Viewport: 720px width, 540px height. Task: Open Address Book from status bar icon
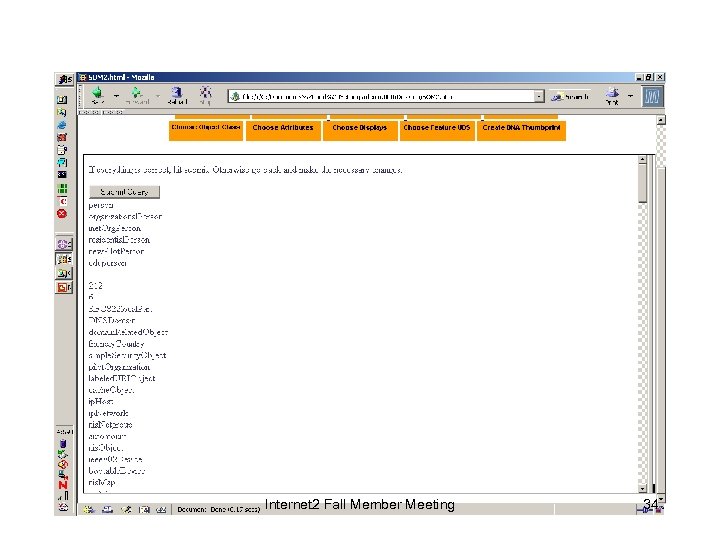(x=144, y=509)
